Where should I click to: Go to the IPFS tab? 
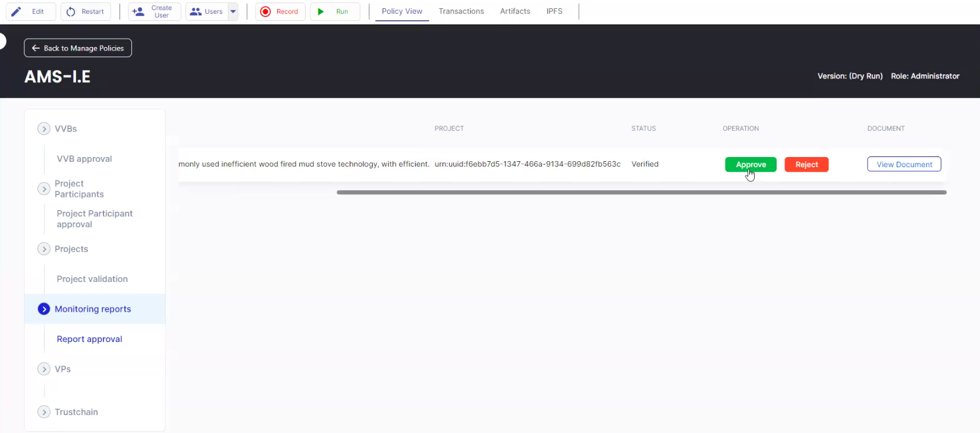coord(554,11)
